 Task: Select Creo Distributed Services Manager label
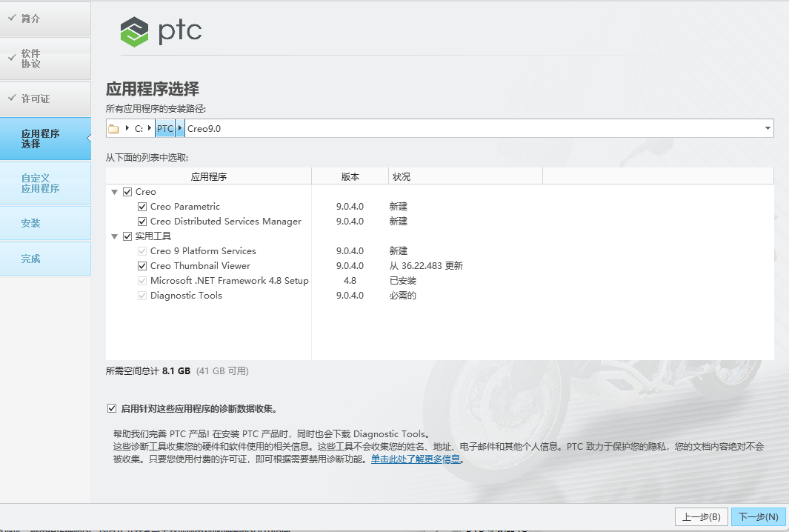tap(226, 222)
